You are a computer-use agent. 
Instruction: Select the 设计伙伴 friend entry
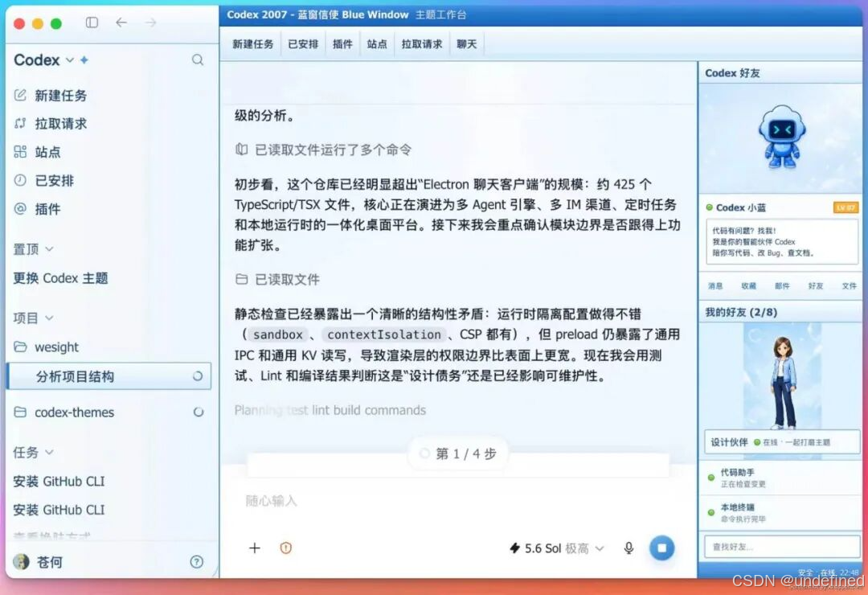(x=782, y=442)
